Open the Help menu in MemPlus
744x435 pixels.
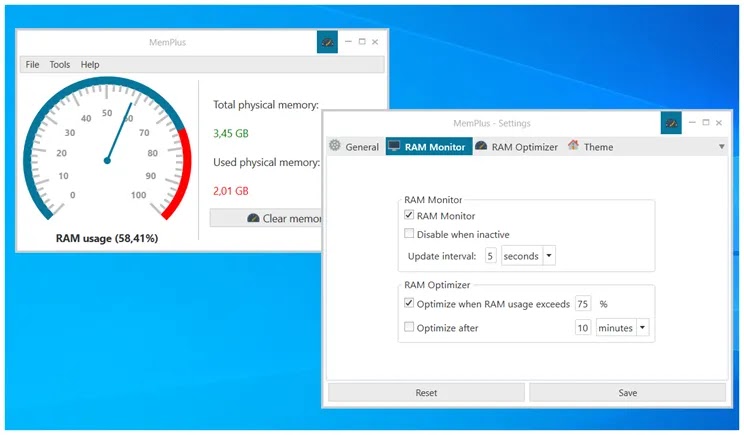pyautogui.click(x=90, y=65)
